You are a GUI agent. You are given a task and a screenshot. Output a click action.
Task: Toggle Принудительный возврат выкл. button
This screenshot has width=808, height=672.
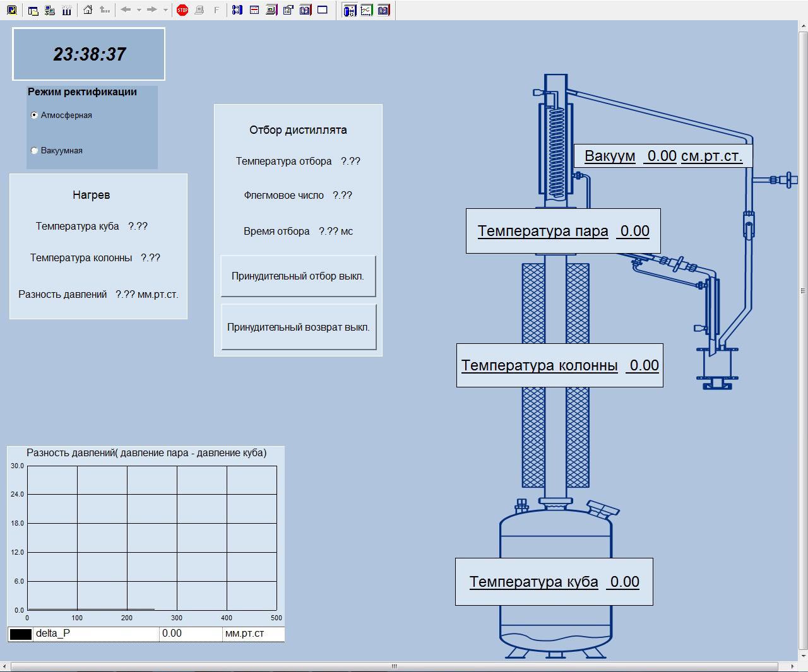point(299,327)
